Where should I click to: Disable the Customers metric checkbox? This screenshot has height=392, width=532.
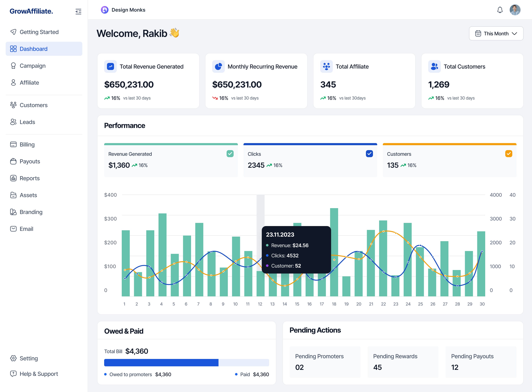click(508, 153)
